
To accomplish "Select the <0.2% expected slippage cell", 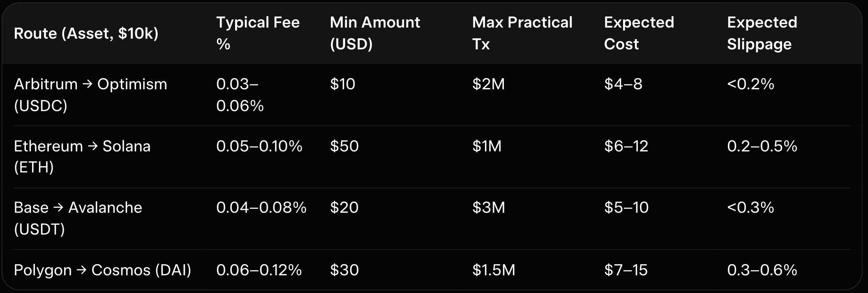I will click(x=750, y=84).
